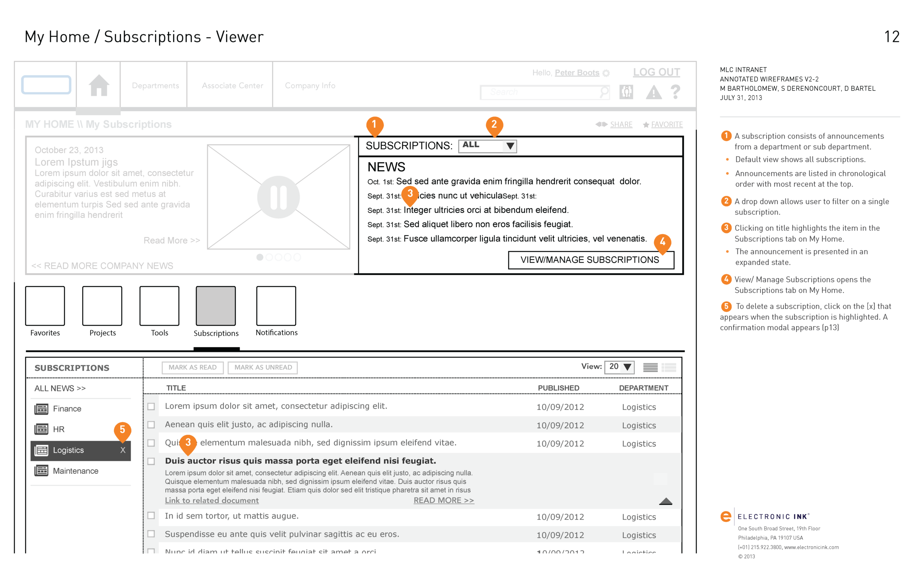Click View/Manage Subscriptions button
Viewport: 924px width, 582px height.
(x=590, y=260)
